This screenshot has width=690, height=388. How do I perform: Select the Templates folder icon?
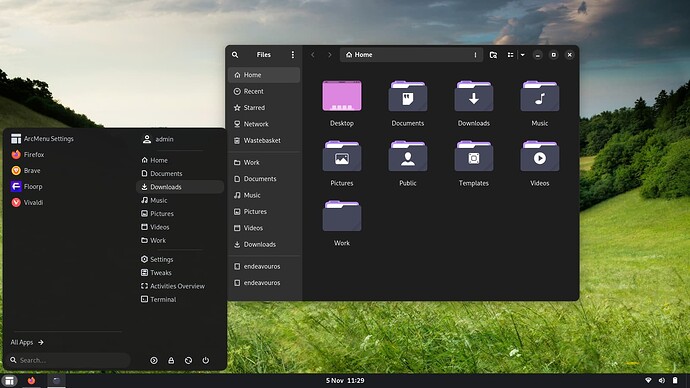474,156
